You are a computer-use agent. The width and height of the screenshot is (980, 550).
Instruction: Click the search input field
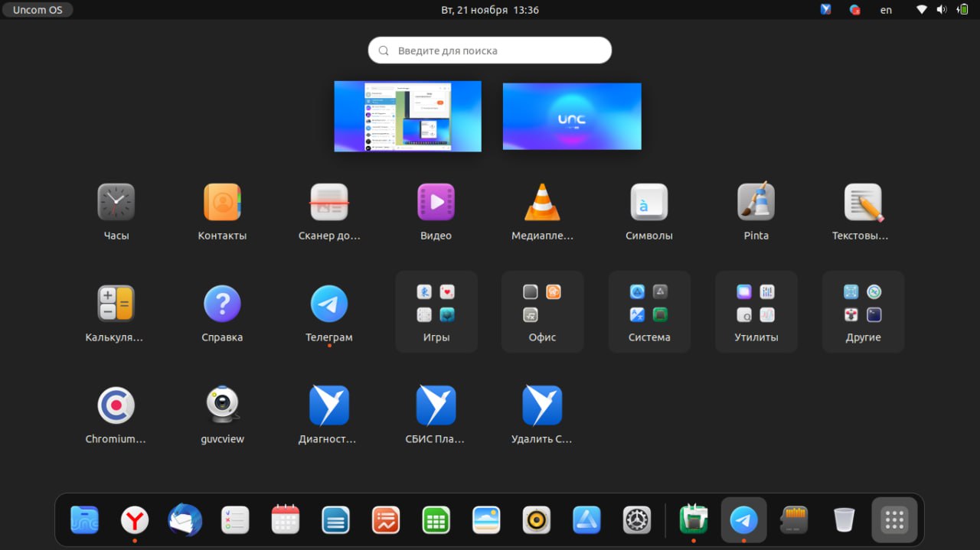490,50
